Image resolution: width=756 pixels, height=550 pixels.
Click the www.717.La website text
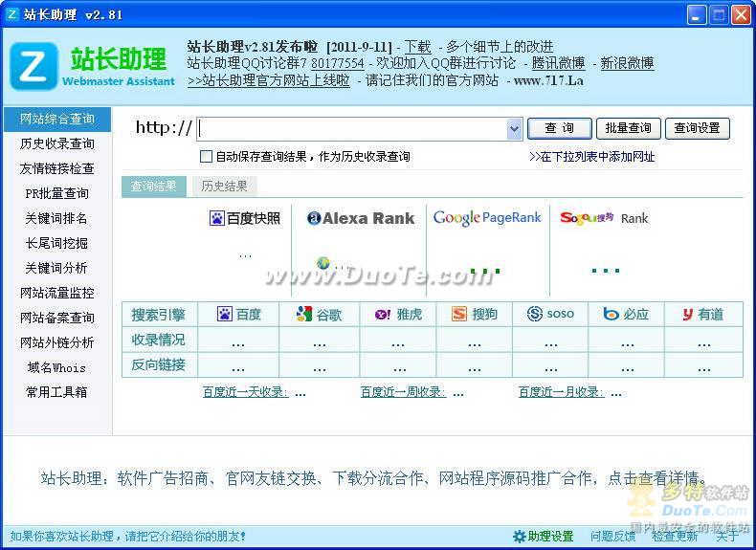coord(548,80)
